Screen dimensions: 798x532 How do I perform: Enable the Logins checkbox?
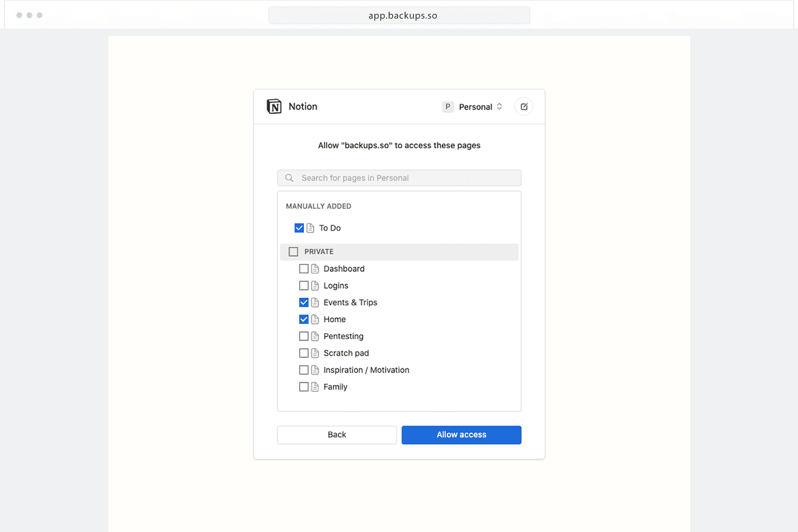coord(304,285)
